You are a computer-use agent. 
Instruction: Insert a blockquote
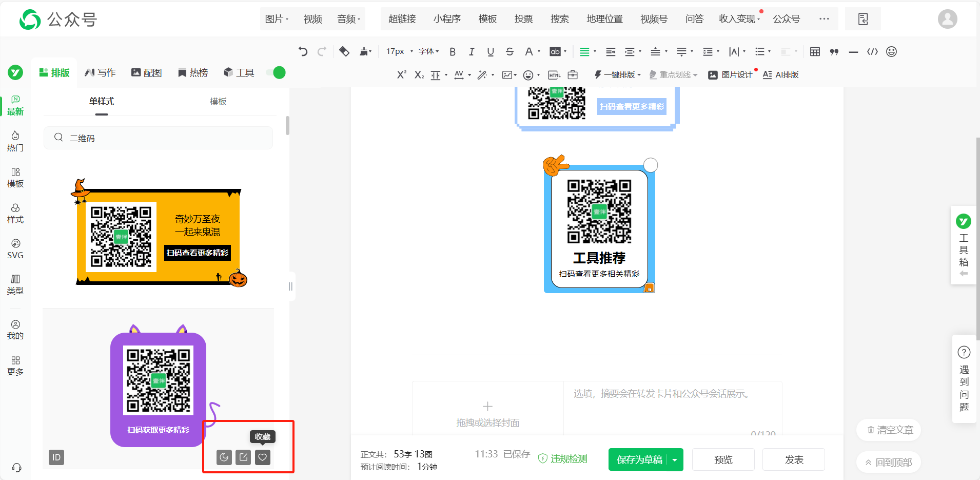pos(834,52)
